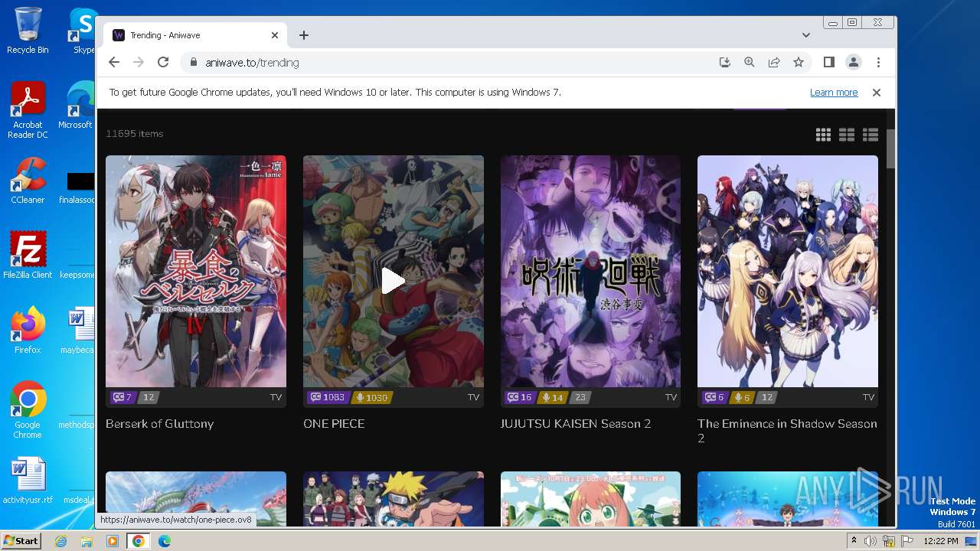Screen dimensions: 980x551
Task: Click the forward navigation arrow
Action: tap(139, 63)
